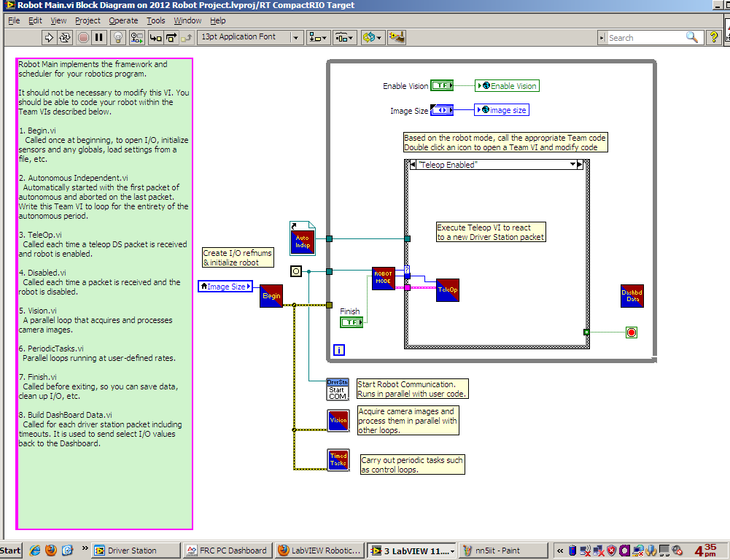Switch to Driver Station taskbar button

coord(136,551)
